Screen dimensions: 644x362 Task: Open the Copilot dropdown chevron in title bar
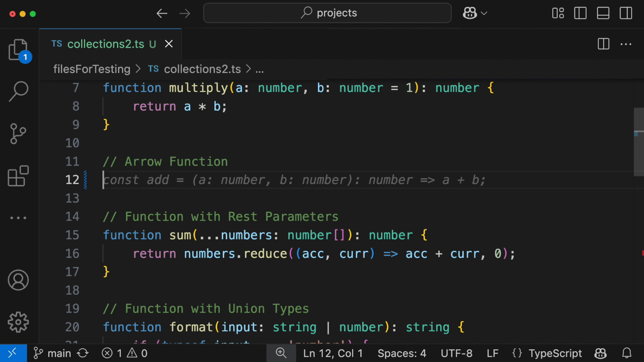(484, 13)
